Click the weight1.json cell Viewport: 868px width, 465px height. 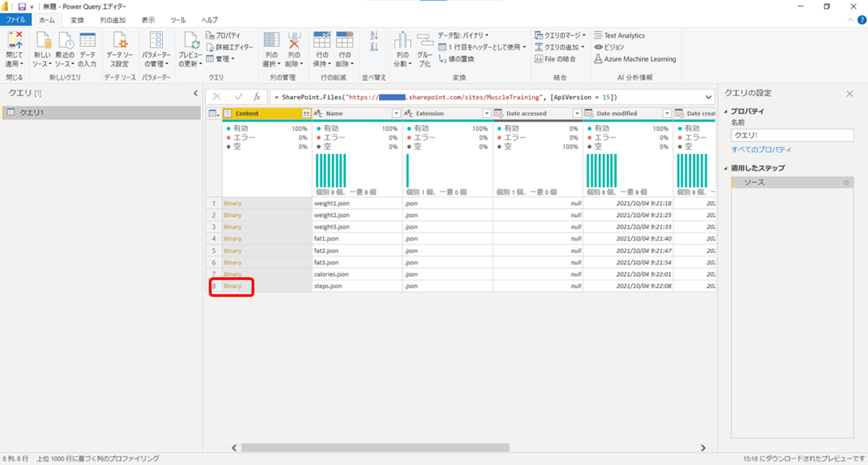[357, 203]
